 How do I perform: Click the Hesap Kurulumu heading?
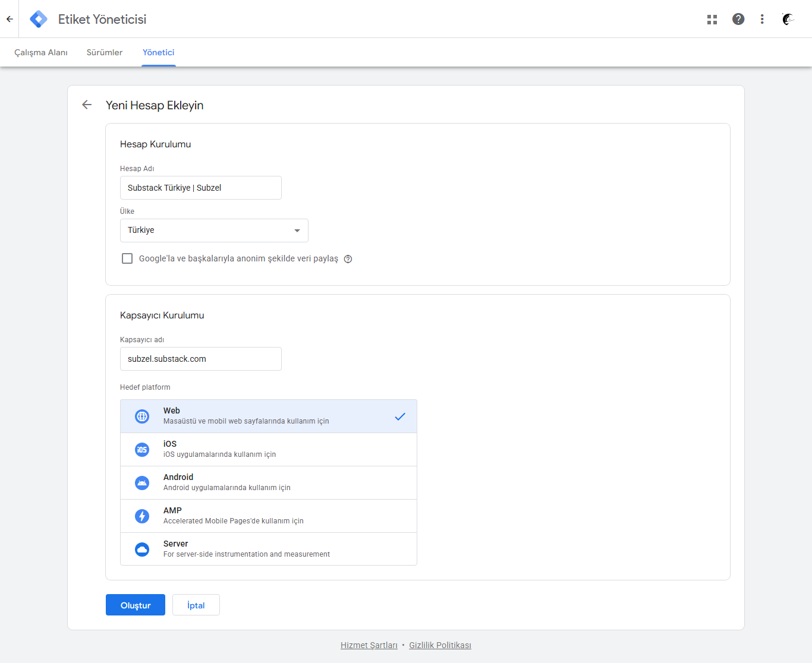(156, 144)
